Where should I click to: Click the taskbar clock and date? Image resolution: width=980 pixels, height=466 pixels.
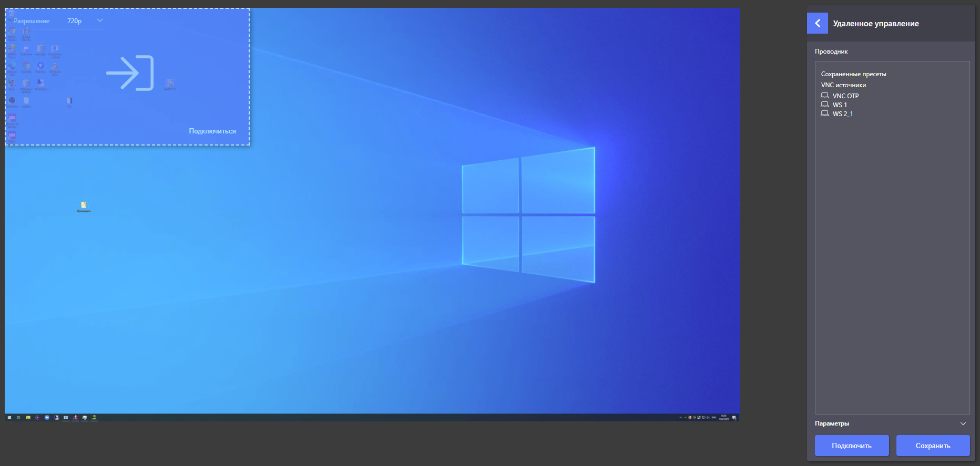coord(724,418)
